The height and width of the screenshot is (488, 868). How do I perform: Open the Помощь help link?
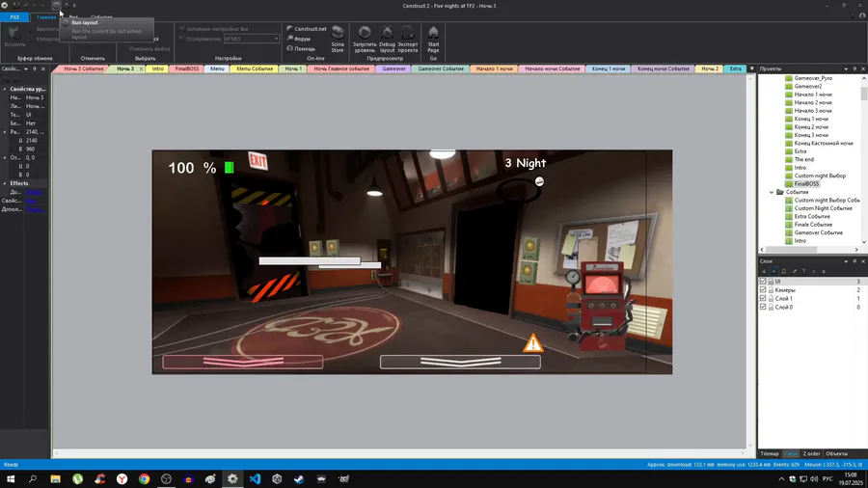click(x=301, y=48)
